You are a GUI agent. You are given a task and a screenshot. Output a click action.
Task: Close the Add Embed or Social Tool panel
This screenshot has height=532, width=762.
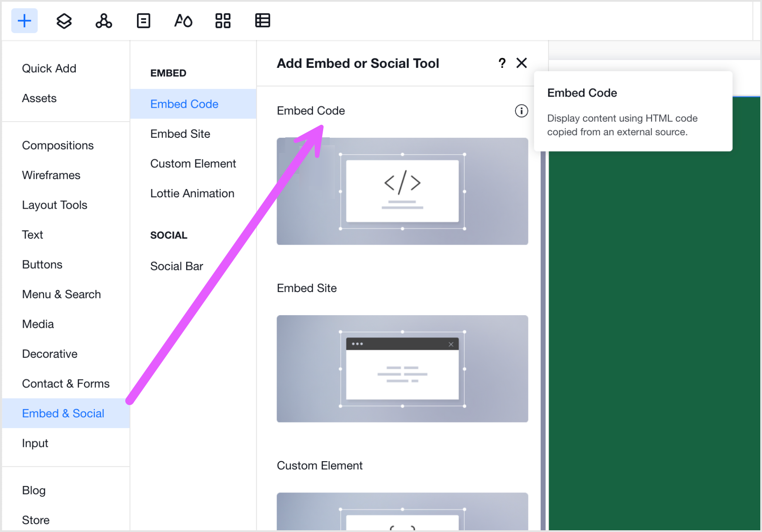[521, 63]
